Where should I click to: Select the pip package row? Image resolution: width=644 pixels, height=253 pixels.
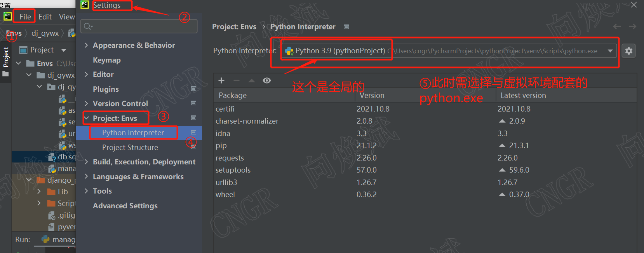pos(425,145)
